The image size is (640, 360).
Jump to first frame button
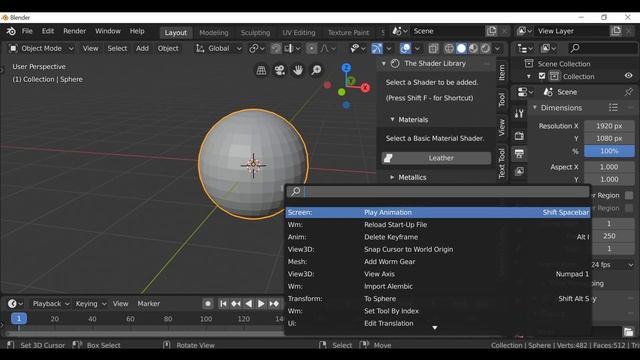(x=223, y=304)
